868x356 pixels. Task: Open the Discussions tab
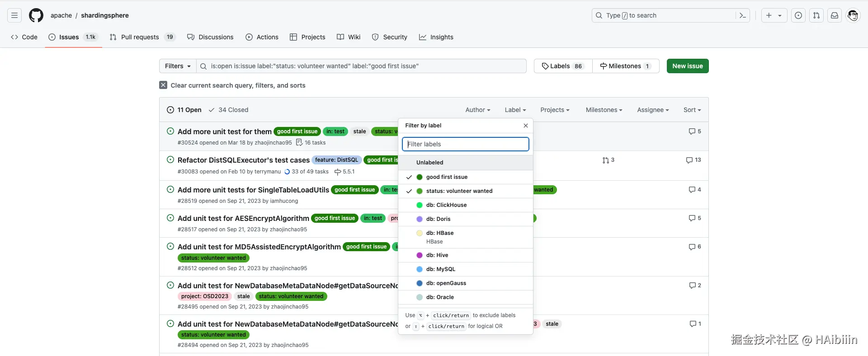coord(210,37)
